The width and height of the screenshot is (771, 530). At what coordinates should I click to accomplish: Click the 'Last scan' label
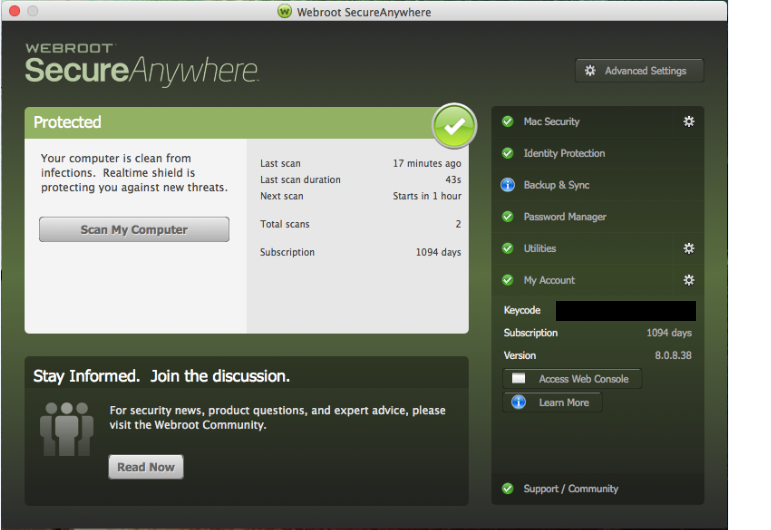click(x=280, y=163)
